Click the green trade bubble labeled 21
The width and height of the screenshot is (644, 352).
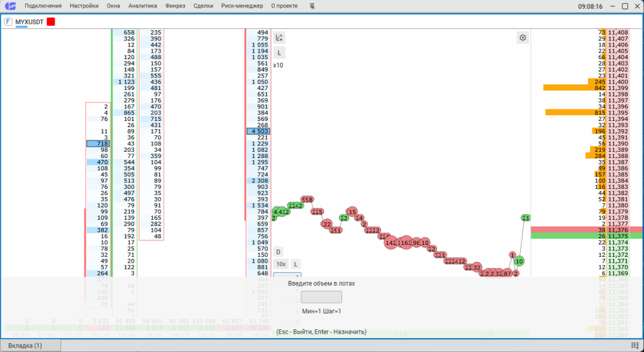[526, 218]
